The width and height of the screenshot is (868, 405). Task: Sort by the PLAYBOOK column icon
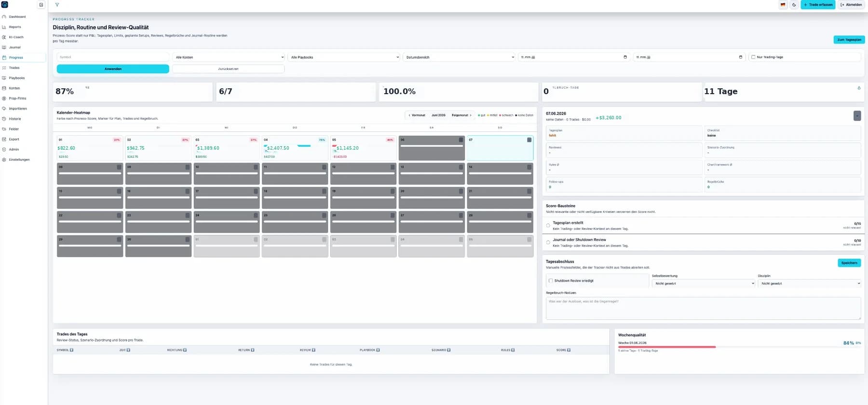(378, 350)
